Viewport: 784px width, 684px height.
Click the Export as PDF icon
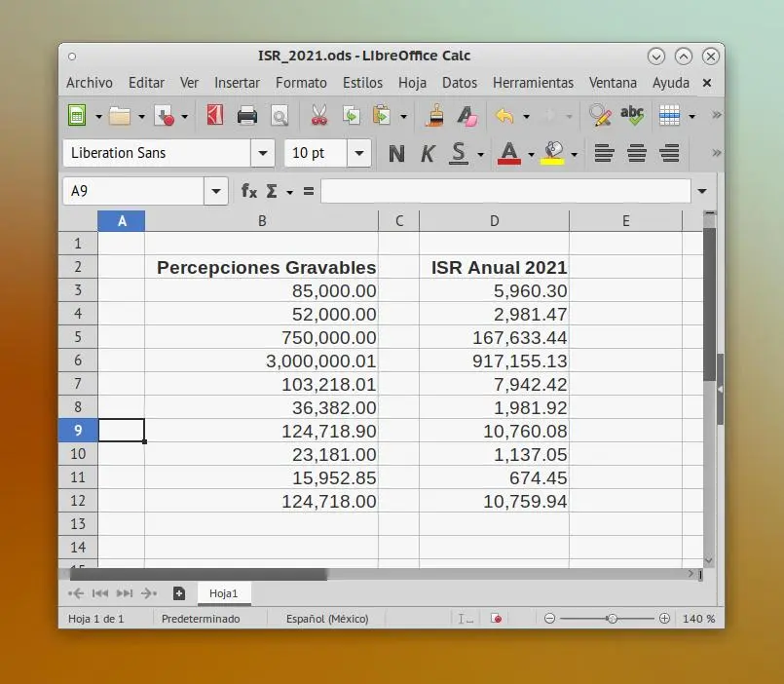215,117
